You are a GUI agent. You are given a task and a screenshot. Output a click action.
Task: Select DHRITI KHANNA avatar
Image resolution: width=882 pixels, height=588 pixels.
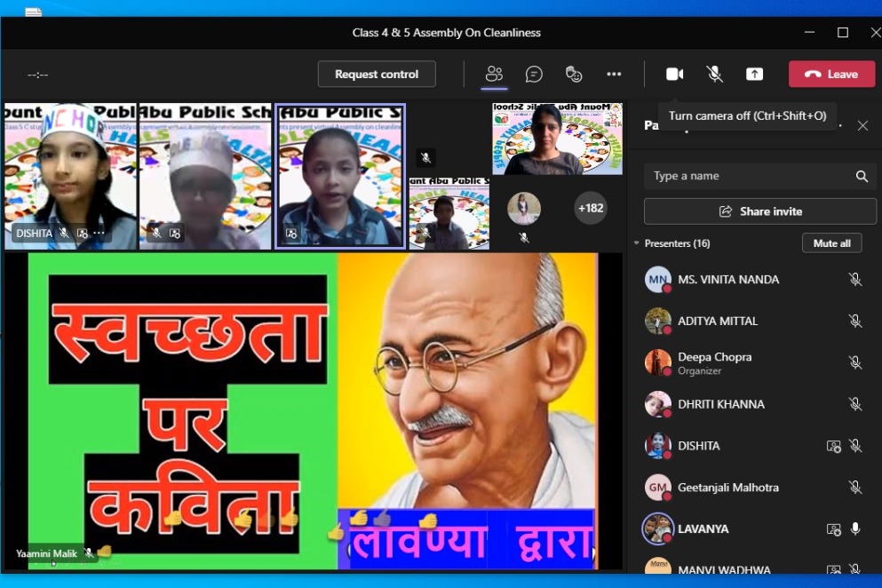[x=657, y=404]
